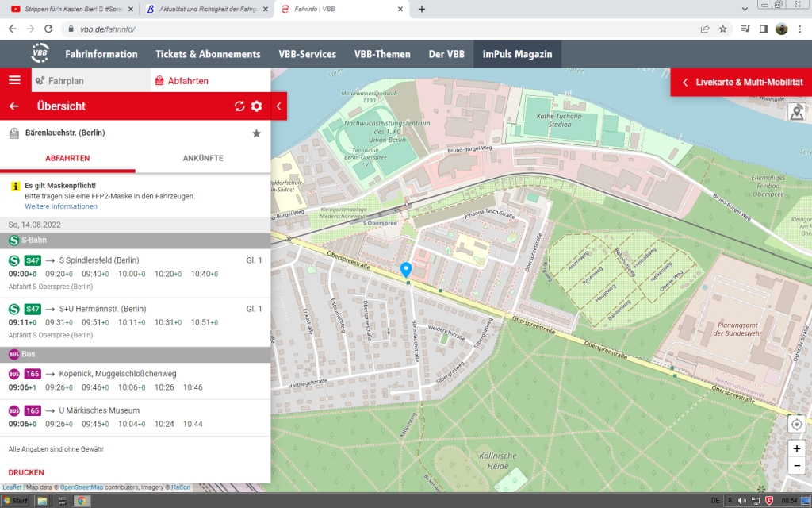The width and height of the screenshot is (812, 508).
Task: Go back using the Übersicht arrow
Action: click(14, 106)
